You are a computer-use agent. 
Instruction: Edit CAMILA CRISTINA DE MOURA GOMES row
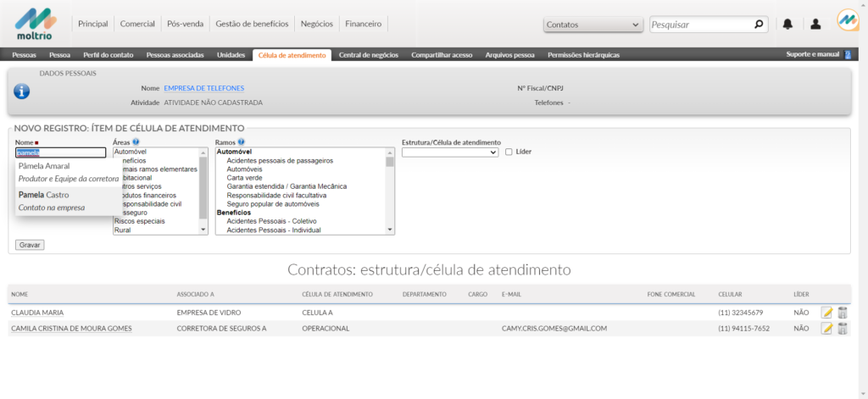827,329
